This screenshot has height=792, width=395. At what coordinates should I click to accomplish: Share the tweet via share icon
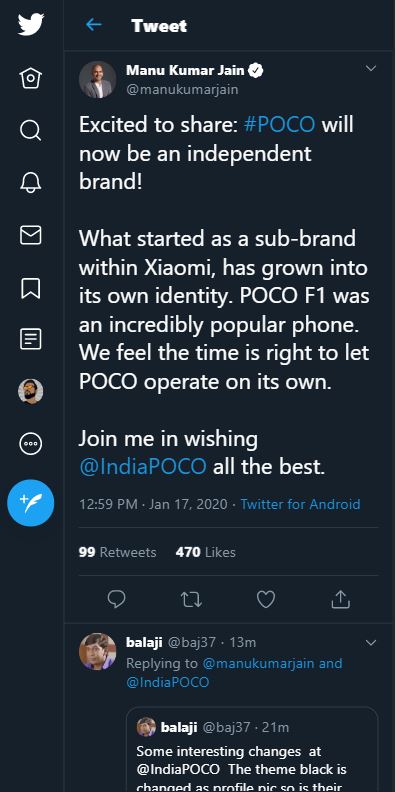[340, 599]
